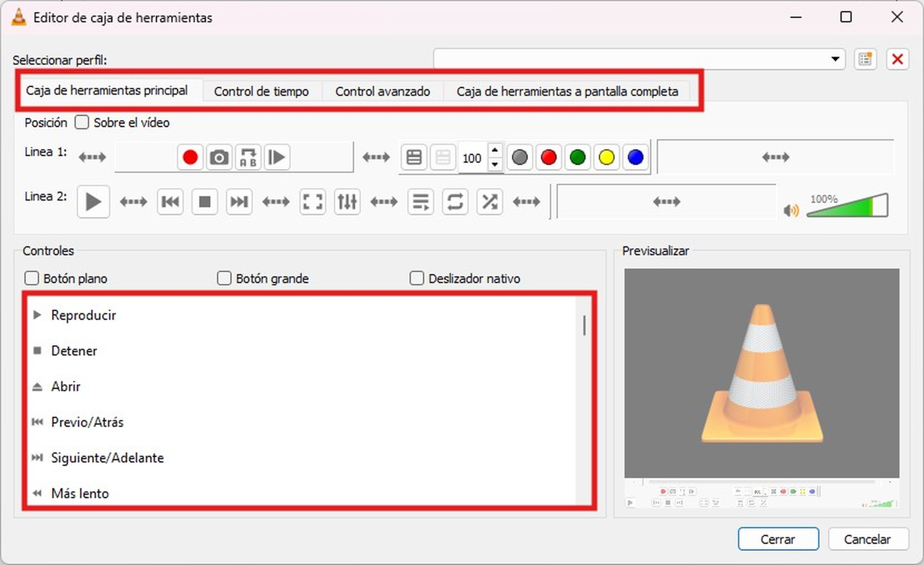Click the red Record button in Linea 1

tap(190, 157)
